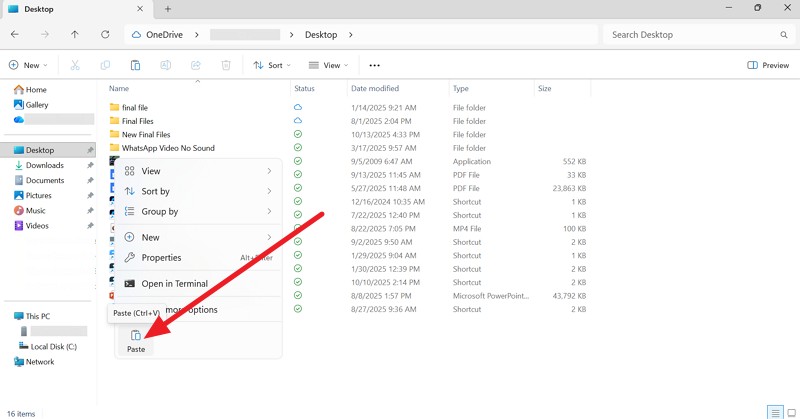Open the See more three-dots menu

point(375,65)
